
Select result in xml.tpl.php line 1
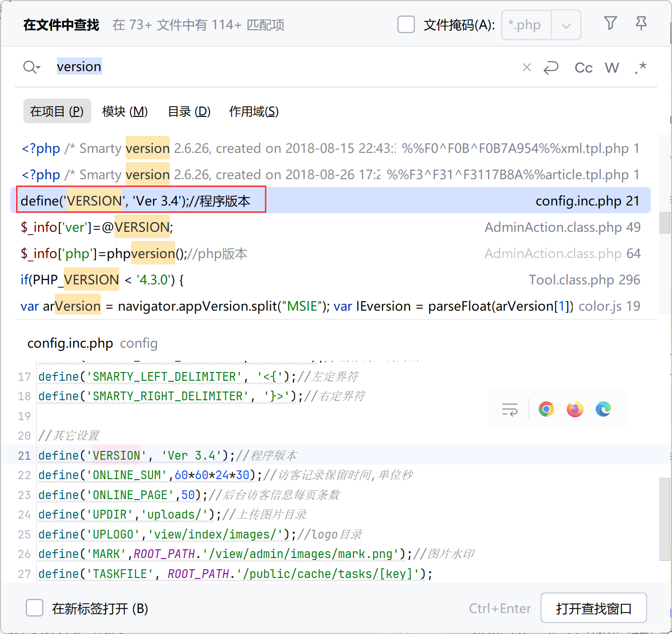tap(331, 149)
